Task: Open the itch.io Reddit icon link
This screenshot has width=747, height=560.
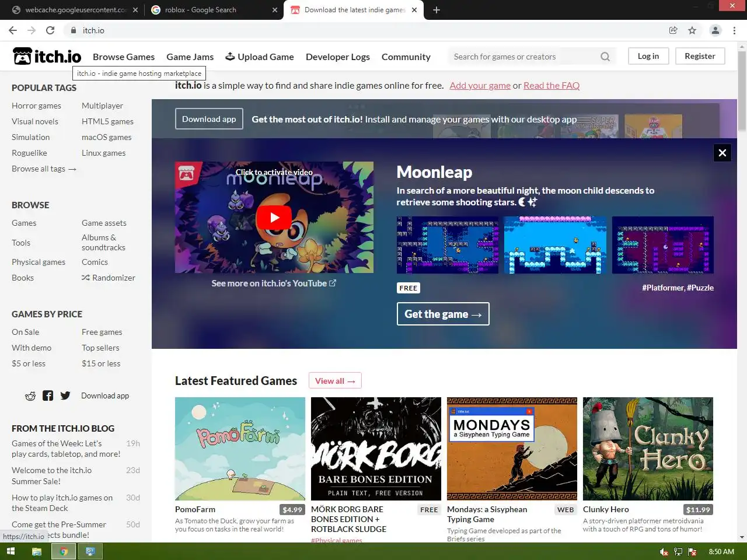Action: pos(30,396)
